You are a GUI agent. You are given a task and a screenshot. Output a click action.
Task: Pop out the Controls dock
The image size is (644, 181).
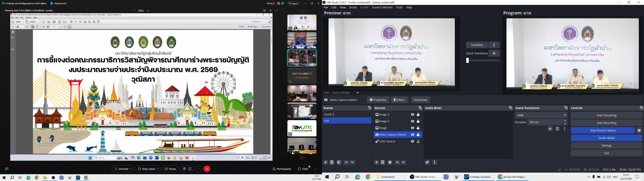641,108
